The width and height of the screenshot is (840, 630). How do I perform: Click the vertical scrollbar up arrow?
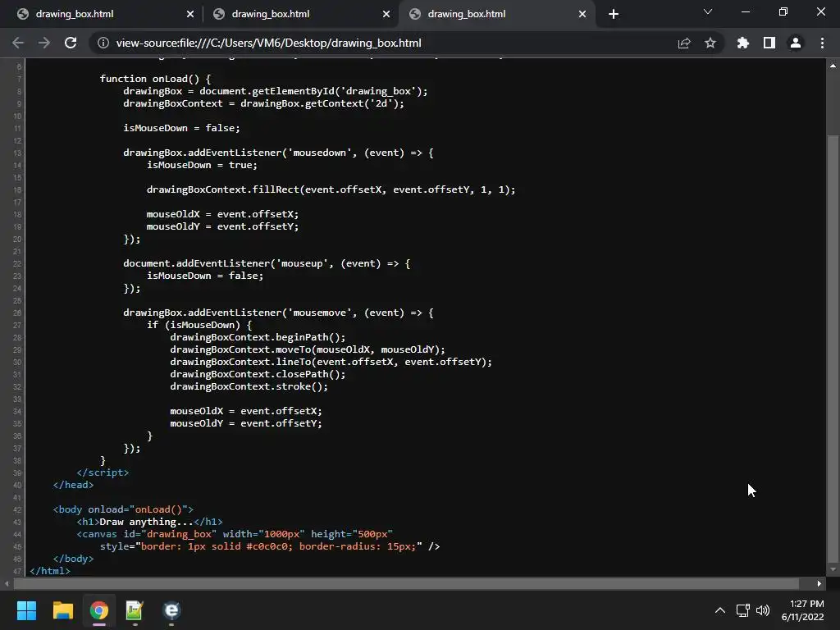(833, 66)
